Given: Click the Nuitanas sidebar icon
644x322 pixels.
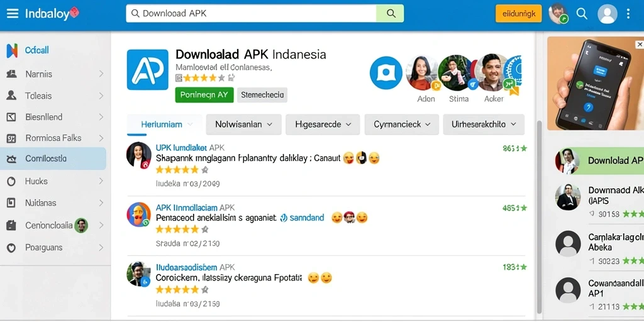Looking at the screenshot, I should click(x=11, y=203).
